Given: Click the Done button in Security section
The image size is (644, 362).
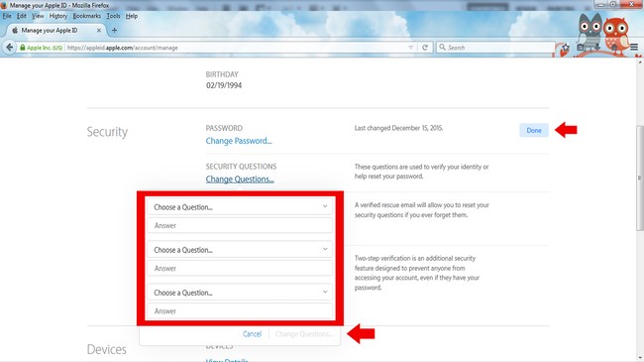Looking at the screenshot, I should (534, 130).
